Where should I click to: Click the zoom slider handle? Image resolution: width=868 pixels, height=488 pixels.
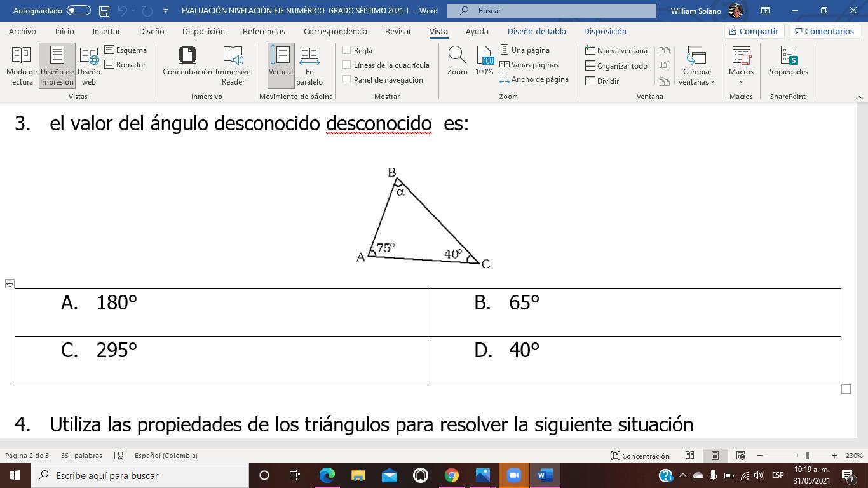coord(807,456)
